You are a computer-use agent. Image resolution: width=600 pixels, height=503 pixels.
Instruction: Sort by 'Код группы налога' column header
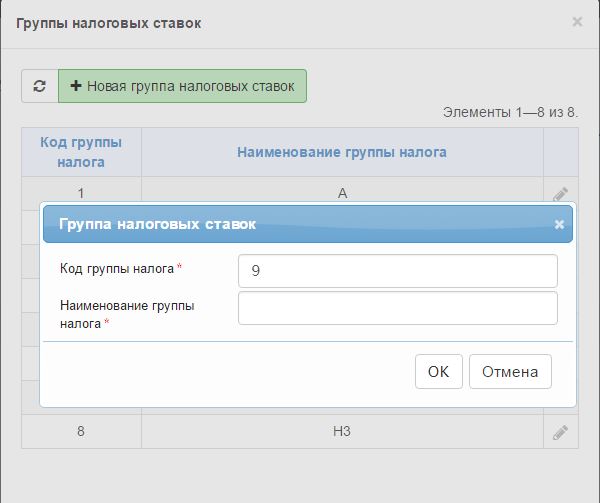coord(81,152)
